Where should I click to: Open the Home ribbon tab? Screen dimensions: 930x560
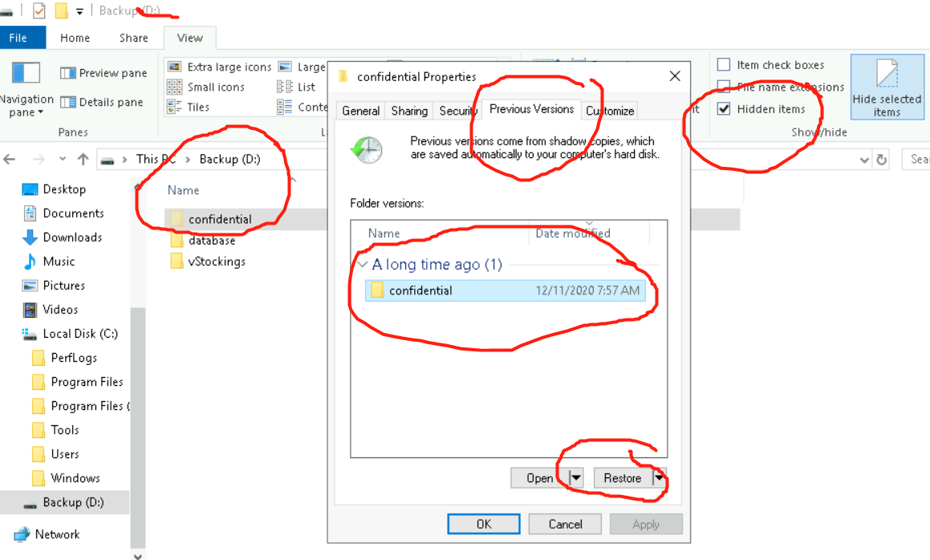point(75,38)
